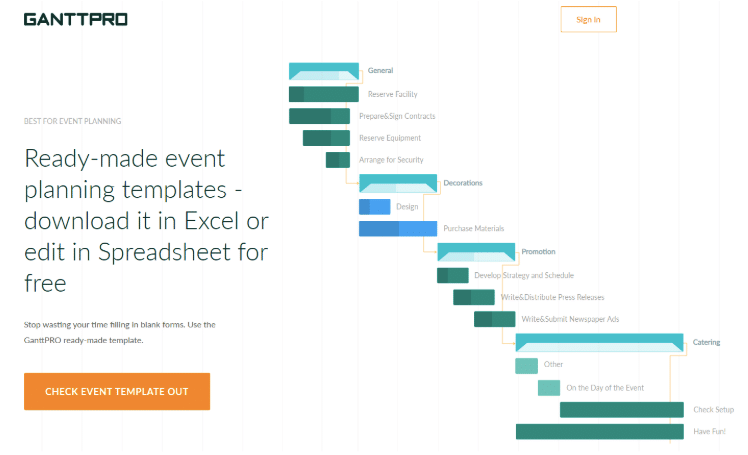Click the Check Event Template Out button
Viewport: 748px width, 455px height.
coord(117,392)
